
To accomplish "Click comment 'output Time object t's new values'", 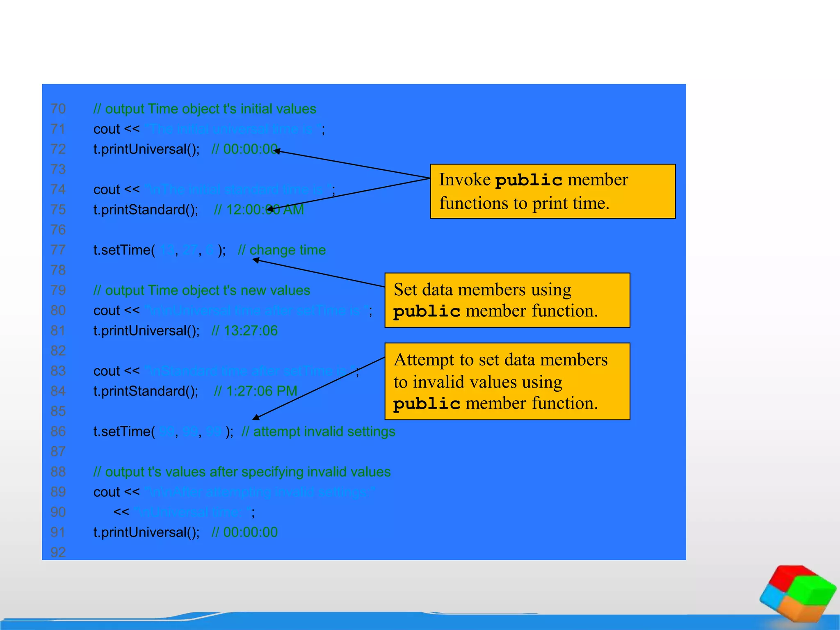I will pos(201,290).
